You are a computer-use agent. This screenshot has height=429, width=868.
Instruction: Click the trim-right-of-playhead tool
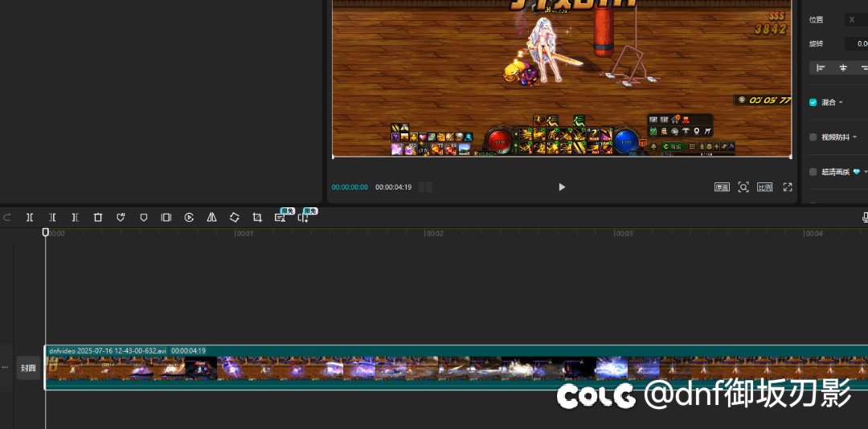(76, 218)
